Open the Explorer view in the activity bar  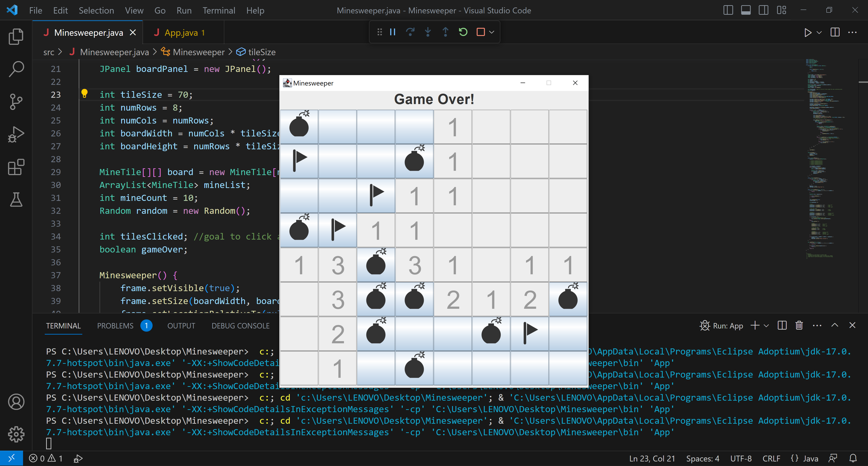coord(16,36)
